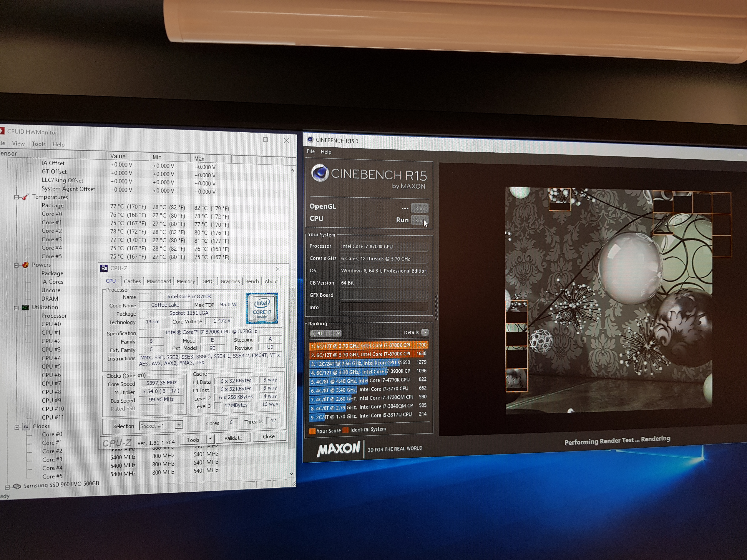The image size is (747, 560).
Task: Select the CPU #11 utilization row
Action: click(x=52, y=417)
